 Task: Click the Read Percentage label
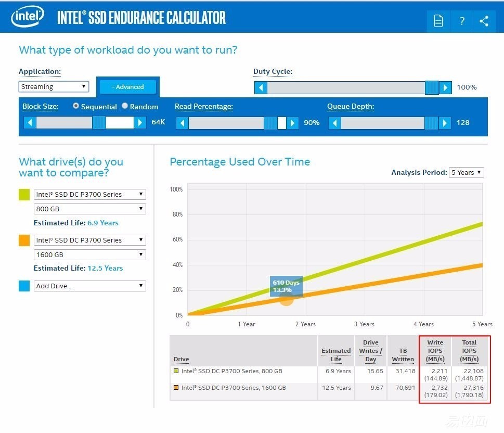pos(204,107)
